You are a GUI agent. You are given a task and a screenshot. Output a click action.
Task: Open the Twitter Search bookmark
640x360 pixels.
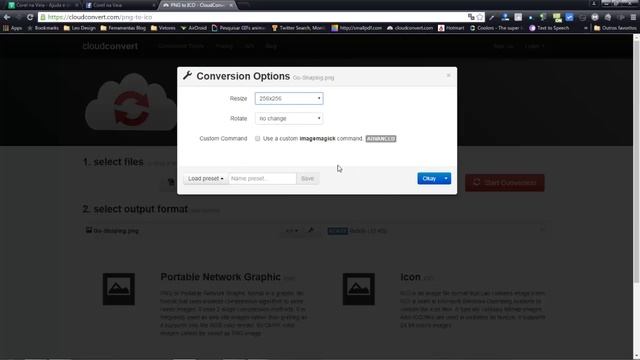point(298,28)
